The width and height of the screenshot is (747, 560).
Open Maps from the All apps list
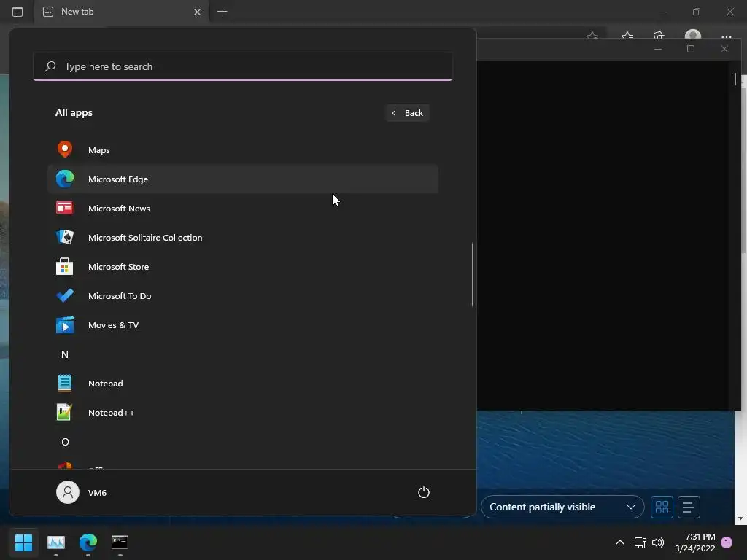[242, 150]
